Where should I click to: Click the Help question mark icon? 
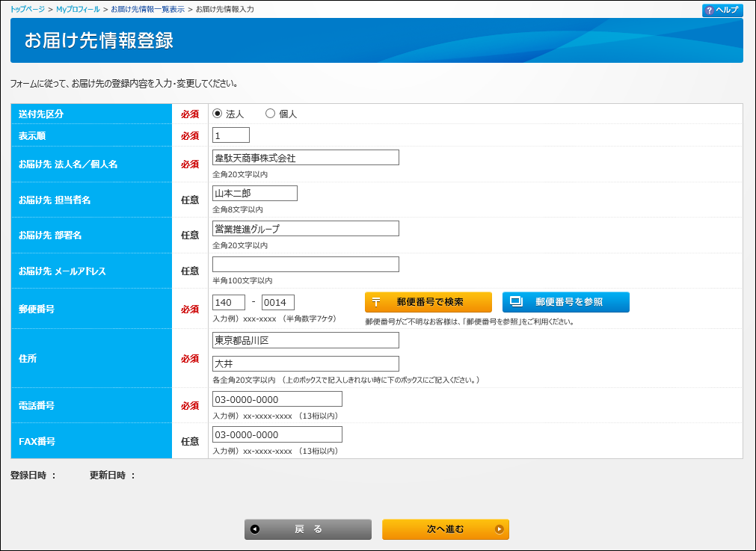click(709, 10)
